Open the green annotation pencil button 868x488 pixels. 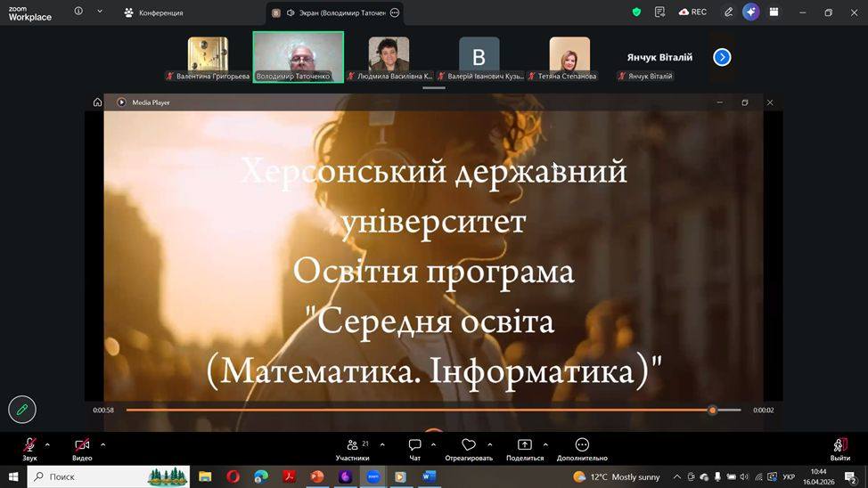[22, 410]
